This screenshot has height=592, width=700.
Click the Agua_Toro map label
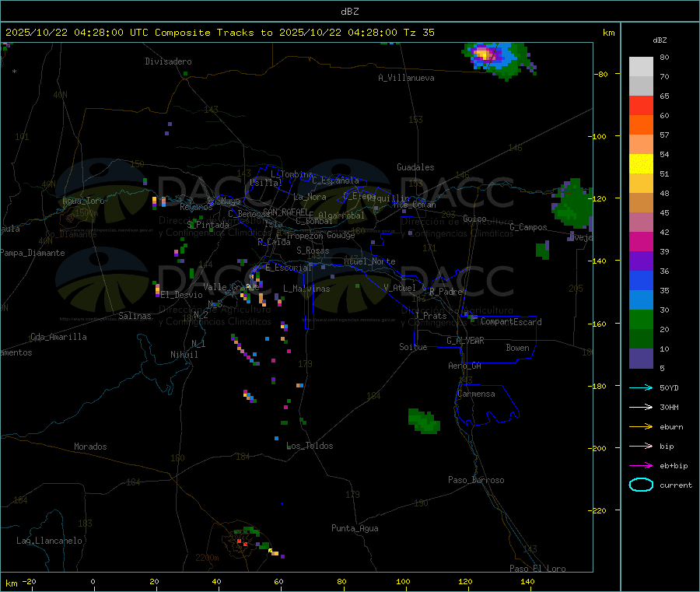tap(83, 201)
